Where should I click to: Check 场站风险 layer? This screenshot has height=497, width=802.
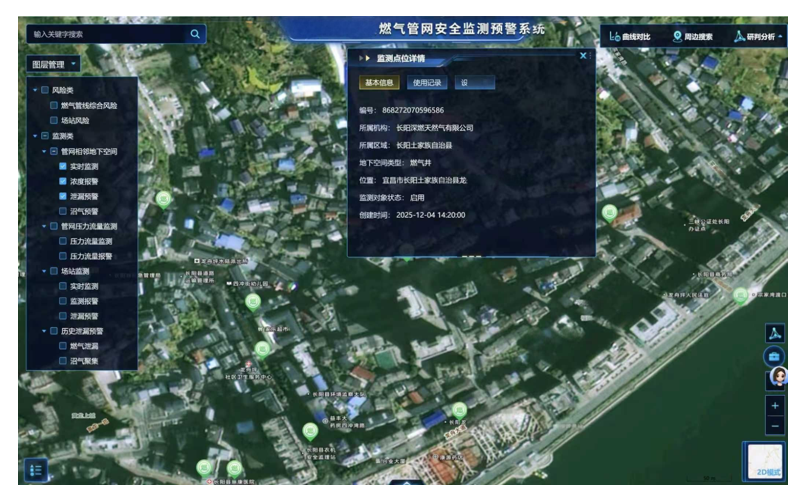pyautogui.click(x=54, y=120)
